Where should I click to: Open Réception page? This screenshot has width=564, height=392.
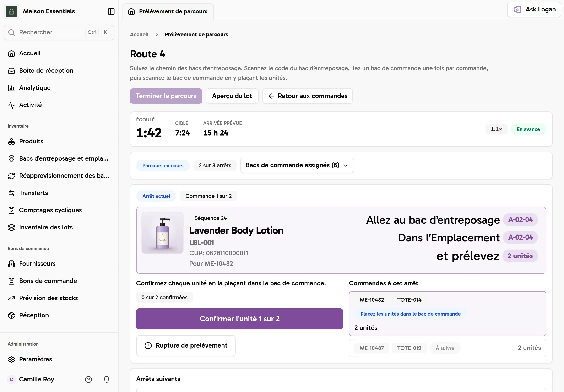pyautogui.click(x=59, y=315)
